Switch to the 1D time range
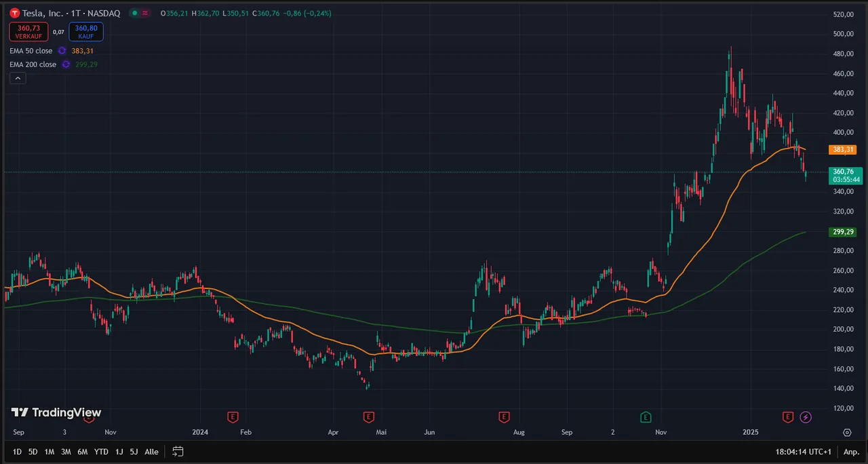This screenshot has width=868, height=464. (17, 452)
